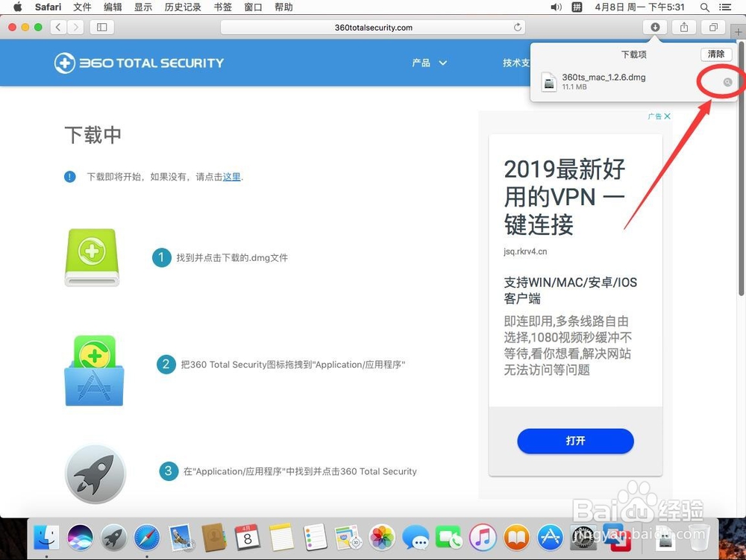
Task: Click the 360ts_mac_1.2.6.dmg filename text
Action: pos(604,77)
